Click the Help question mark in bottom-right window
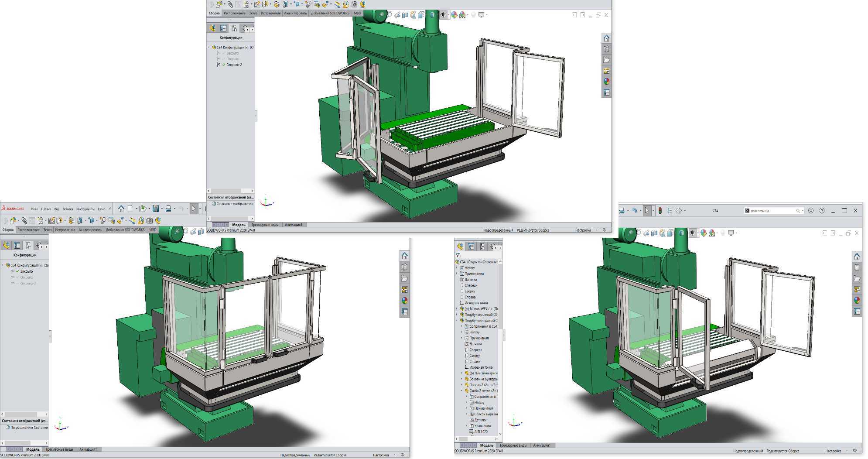This screenshot has width=868, height=459. tap(822, 211)
